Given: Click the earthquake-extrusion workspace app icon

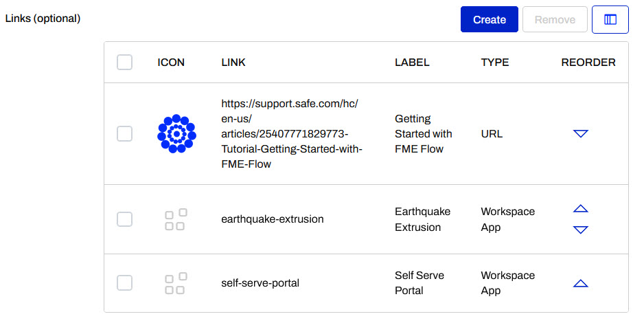Looking at the screenshot, I should pos(176,219).
